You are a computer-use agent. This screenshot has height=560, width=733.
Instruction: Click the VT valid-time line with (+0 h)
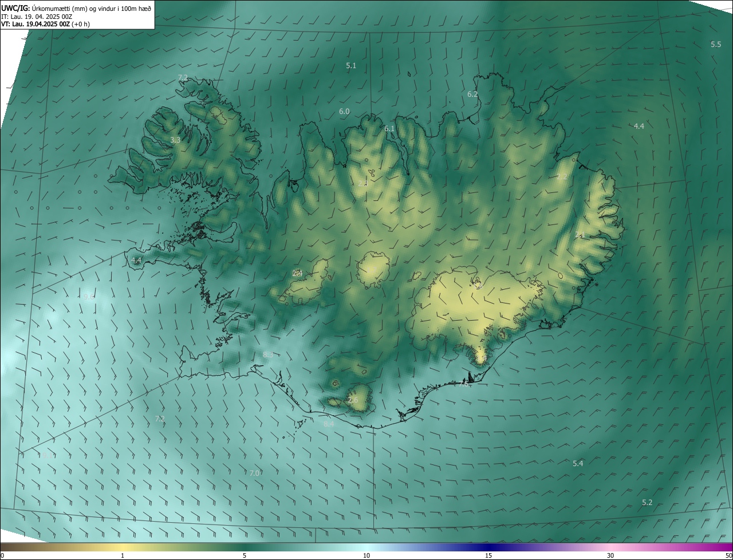[x=45, y=24]
